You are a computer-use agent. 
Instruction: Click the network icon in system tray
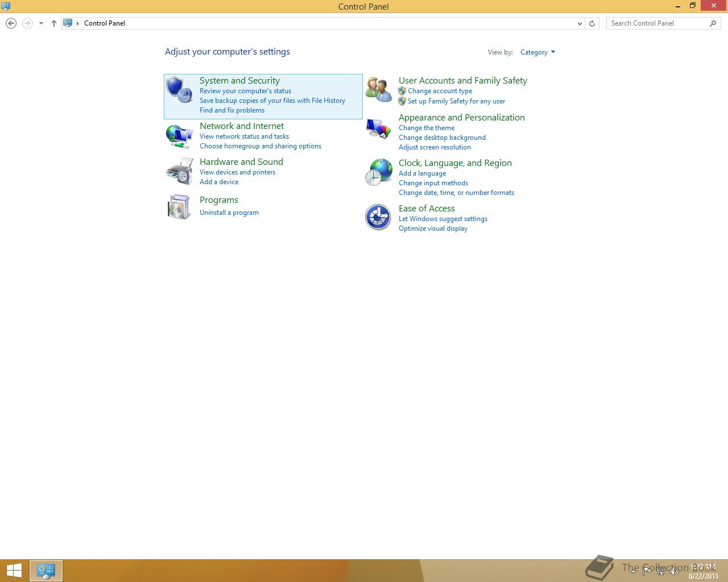coord(661,571)
